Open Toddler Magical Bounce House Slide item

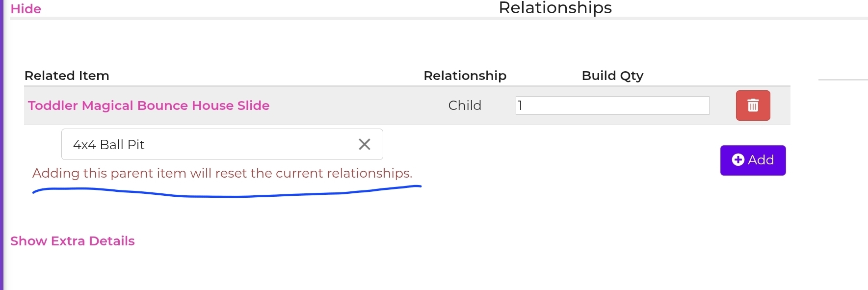tap(149, 105)
